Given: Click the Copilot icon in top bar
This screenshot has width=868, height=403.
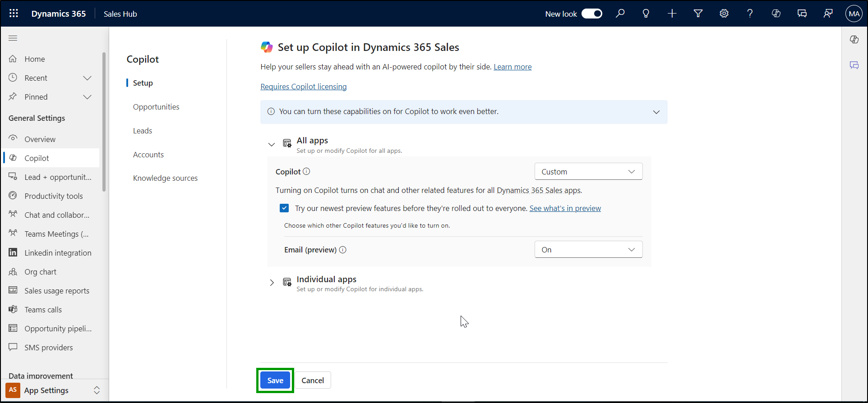Looking at the screenshot, I should point(776,14).
